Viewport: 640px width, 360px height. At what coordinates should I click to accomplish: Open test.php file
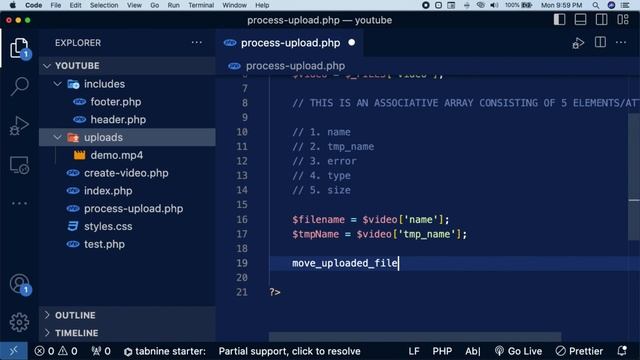[x=104, y=244]
